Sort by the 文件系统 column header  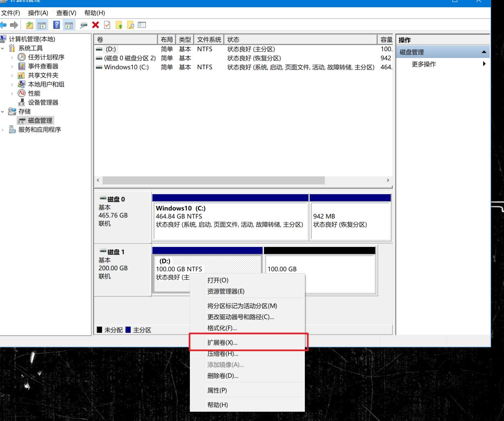(209, 39)
